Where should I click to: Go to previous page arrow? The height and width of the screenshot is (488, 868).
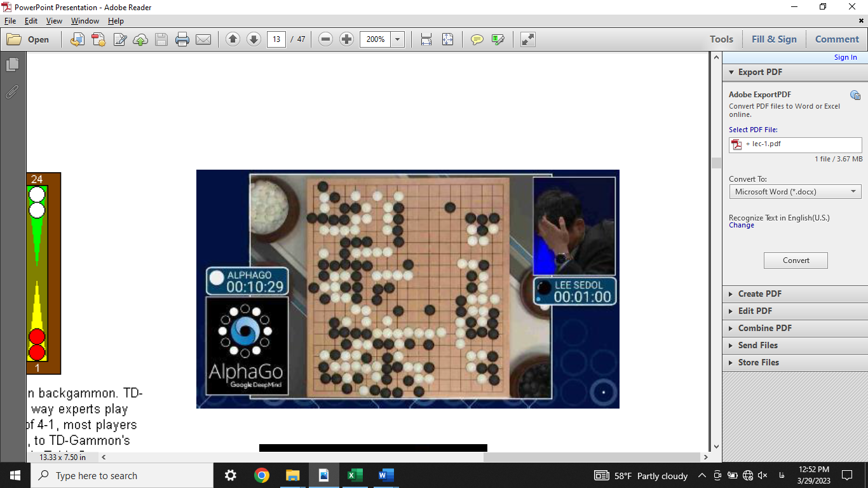point(233,39)
